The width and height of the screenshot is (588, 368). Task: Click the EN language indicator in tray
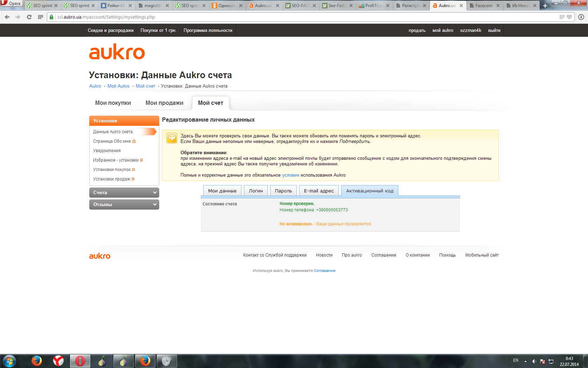pos(516,360)
